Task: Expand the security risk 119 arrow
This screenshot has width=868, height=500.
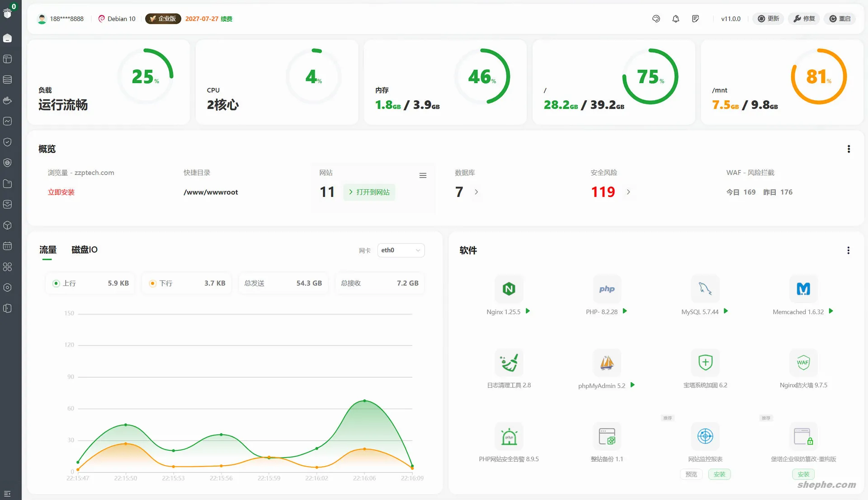Action: click(628, 192)
